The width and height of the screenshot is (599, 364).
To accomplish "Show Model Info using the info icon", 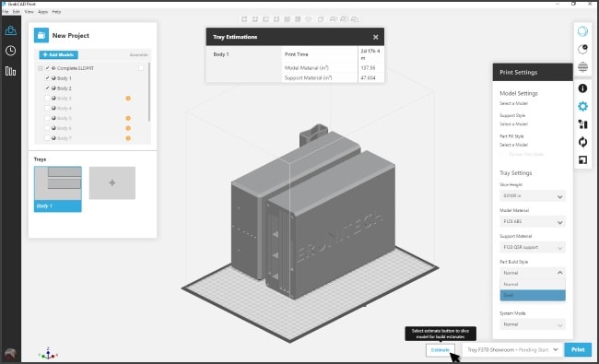I will (x=582, y=88).
